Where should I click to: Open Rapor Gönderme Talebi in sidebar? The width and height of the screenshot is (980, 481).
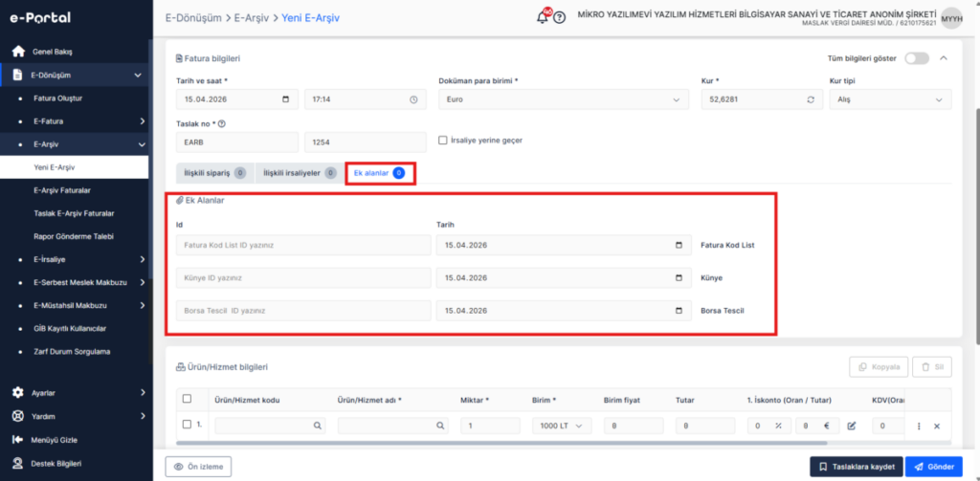(73, 237)
